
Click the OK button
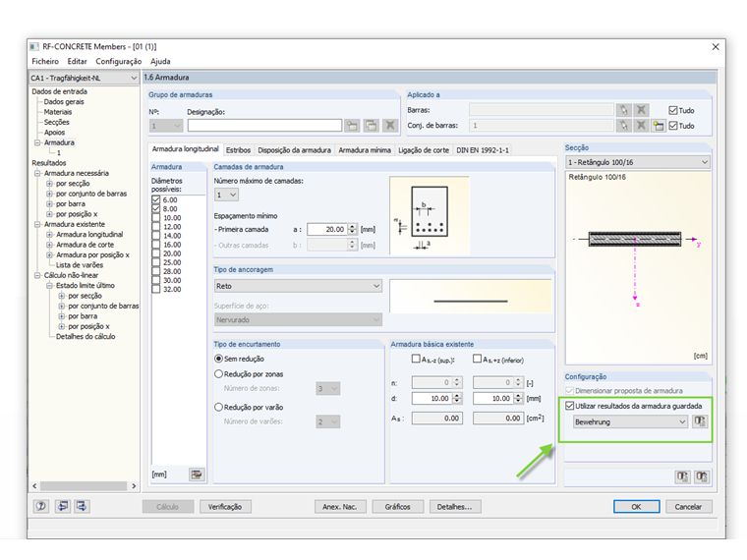point(637,507)
